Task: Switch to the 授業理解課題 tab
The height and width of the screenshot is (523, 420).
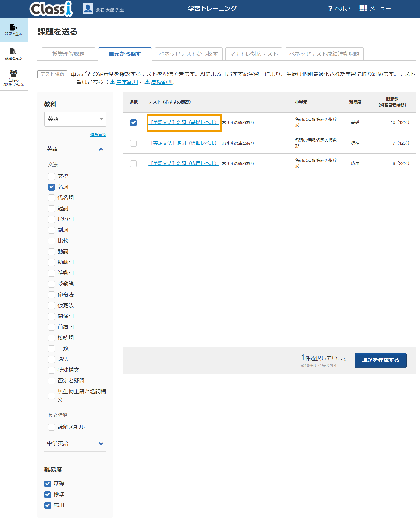Action: pyautogui.click(x=68, y=54)
